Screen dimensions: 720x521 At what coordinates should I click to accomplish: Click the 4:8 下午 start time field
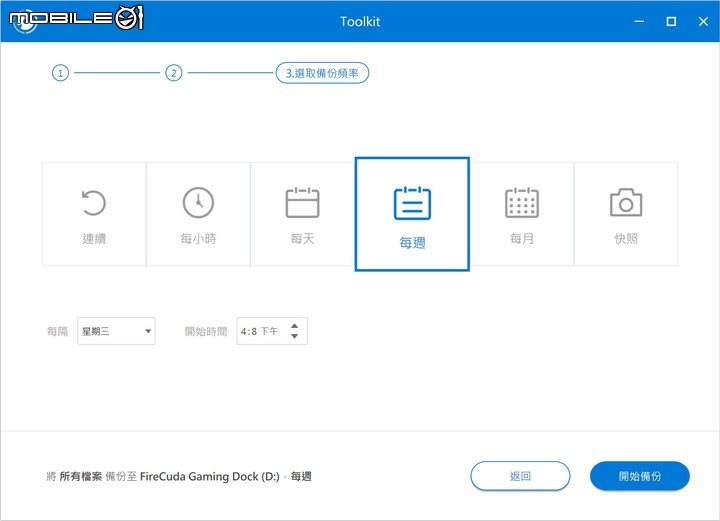272,331
